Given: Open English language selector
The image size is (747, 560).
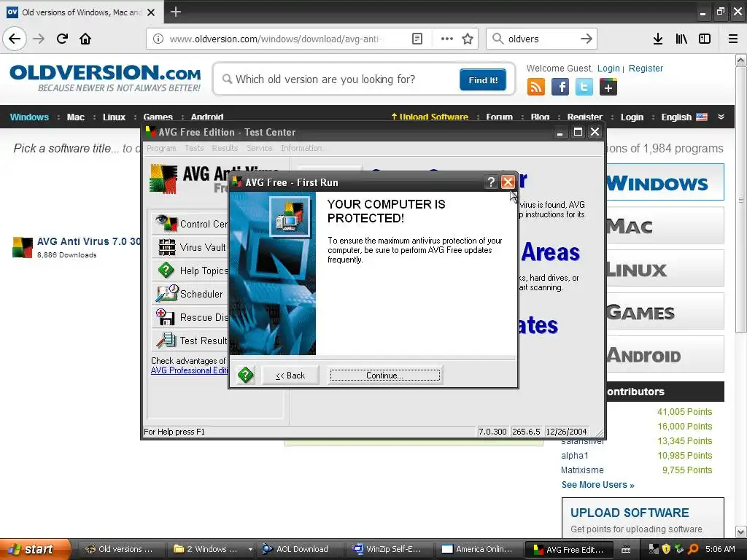Looking at the screenshot, I should coord(684,117).
